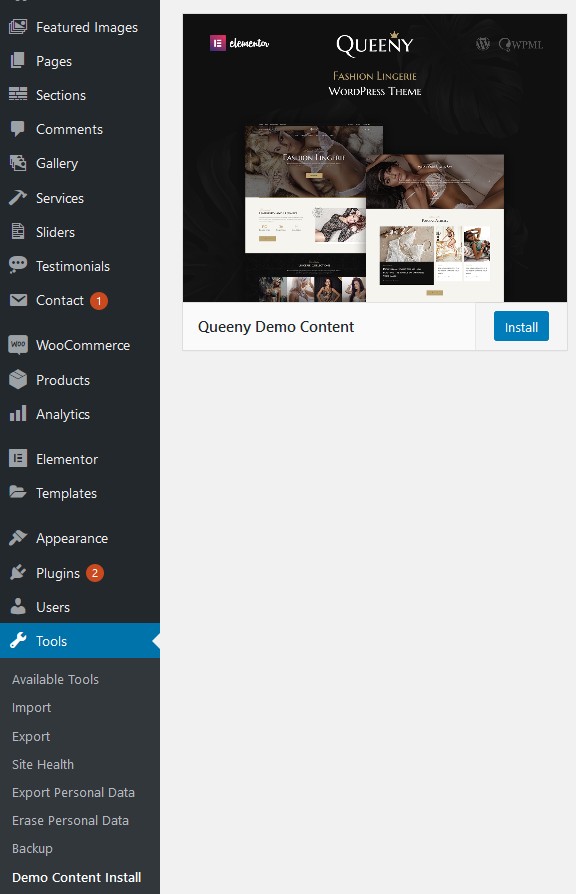This screenshot has height=894, width=576.
Task: Open Site Health under Tools
Action: (43, 765)
